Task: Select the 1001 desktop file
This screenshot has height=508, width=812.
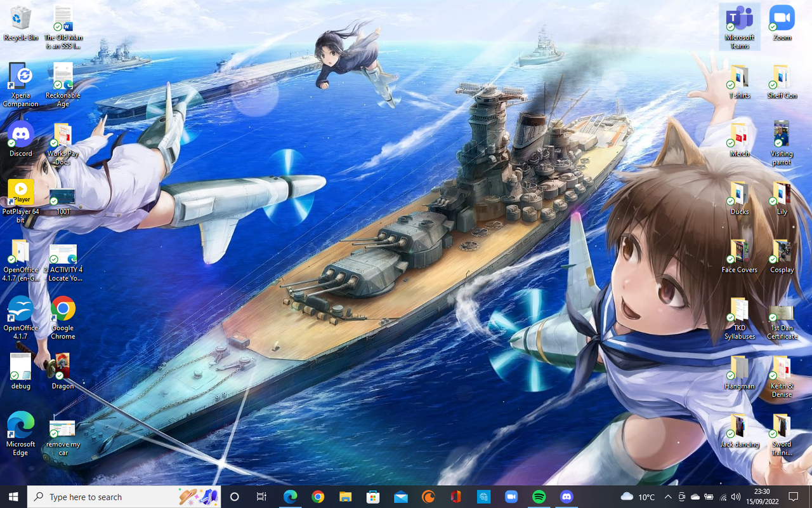Action: tap(63, 201)
